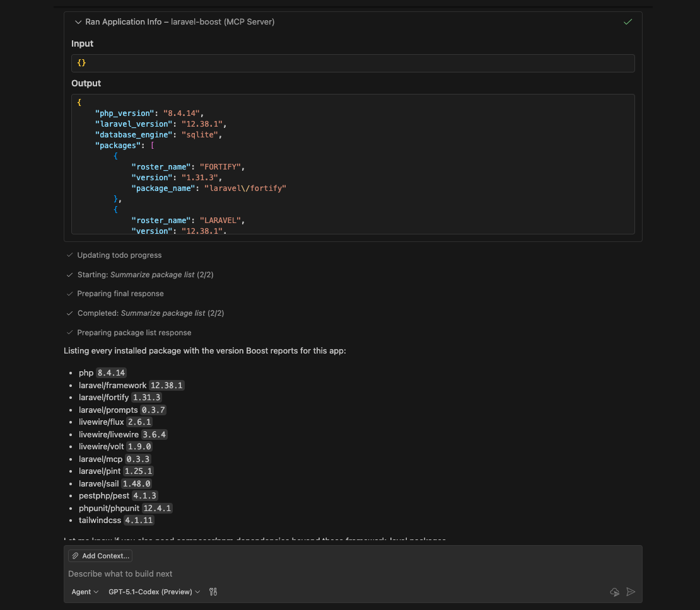Click the Output section label
Viewport: 700px width, 610px height.
pos(86,83)
